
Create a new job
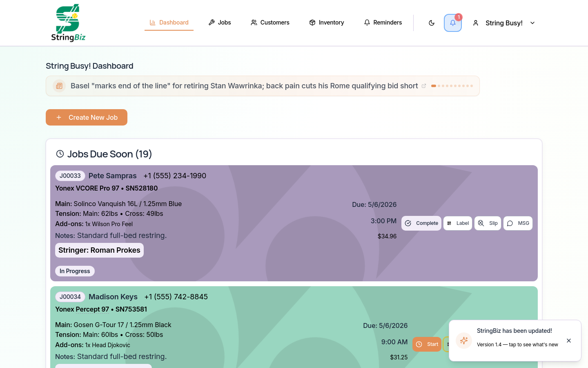[87, 117]
